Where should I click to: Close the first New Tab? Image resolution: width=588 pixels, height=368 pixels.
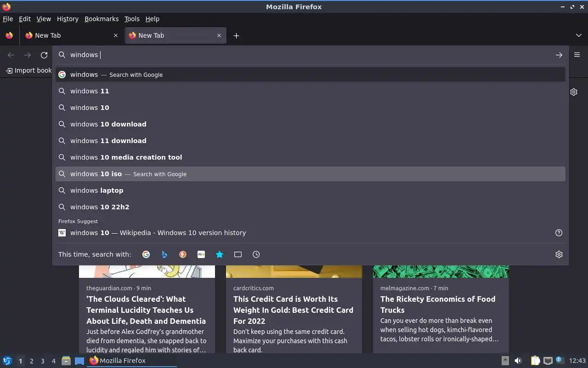tap(116, 35)
